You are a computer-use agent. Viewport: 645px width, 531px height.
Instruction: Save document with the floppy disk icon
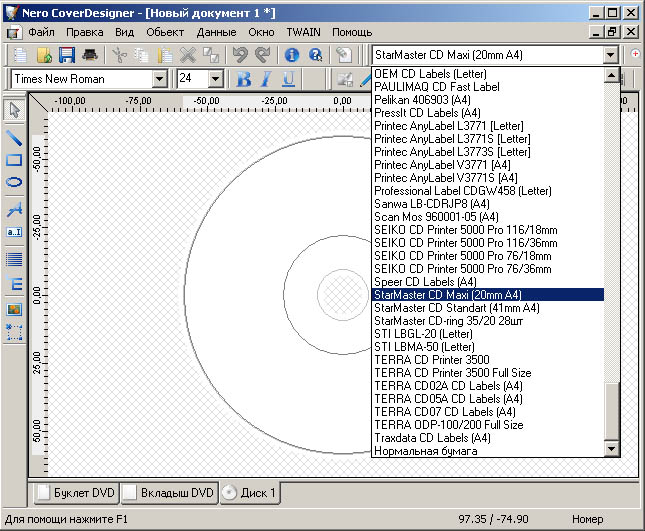pos(67,55)
